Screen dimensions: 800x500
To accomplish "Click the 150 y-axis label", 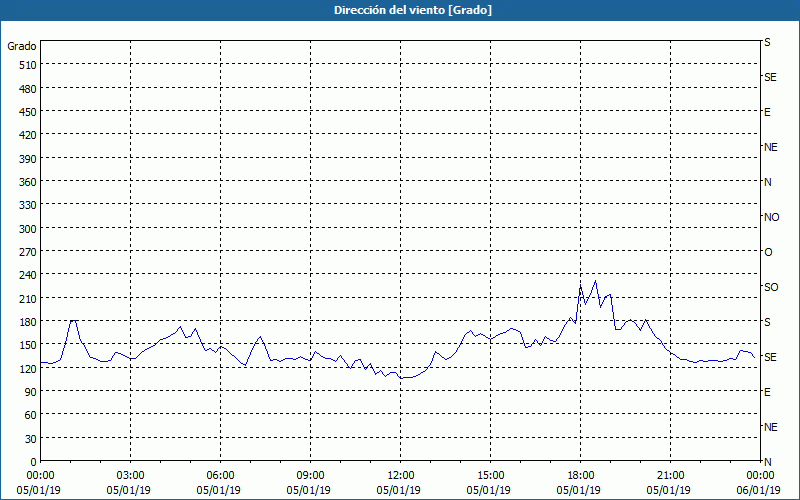I will click(28, 345).
